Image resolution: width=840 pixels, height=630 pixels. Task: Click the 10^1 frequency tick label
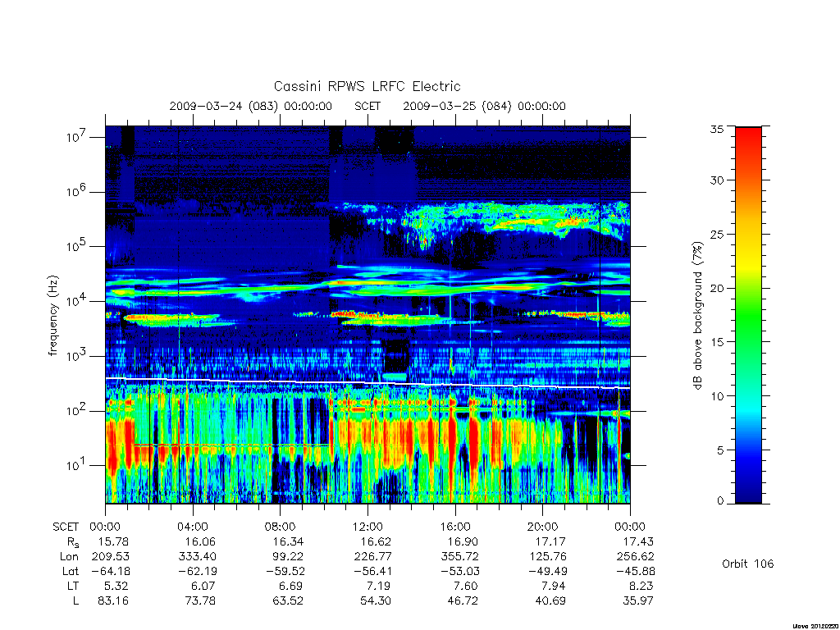point(77,465)
